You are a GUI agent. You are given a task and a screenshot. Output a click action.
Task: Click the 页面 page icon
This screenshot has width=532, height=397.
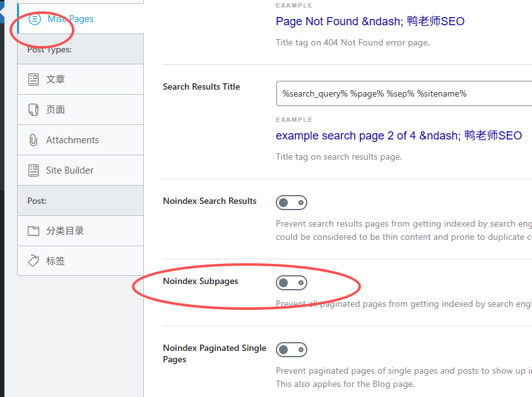(34, 109)
